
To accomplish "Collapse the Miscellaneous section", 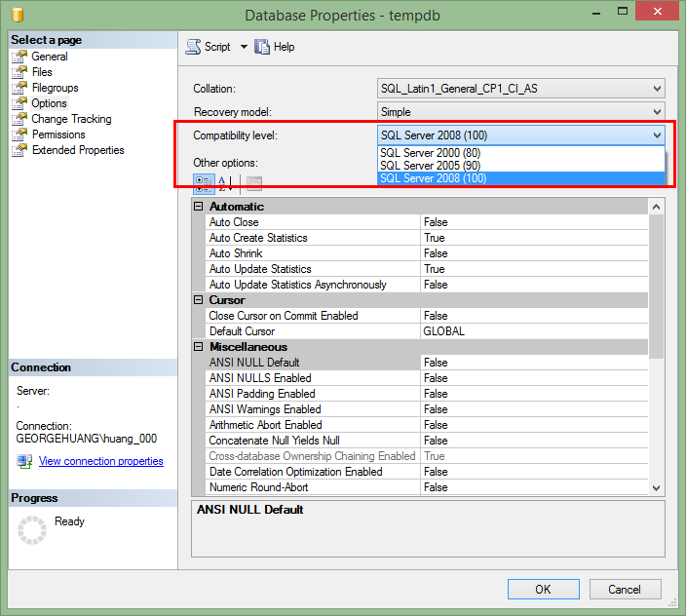I will 199,347.
